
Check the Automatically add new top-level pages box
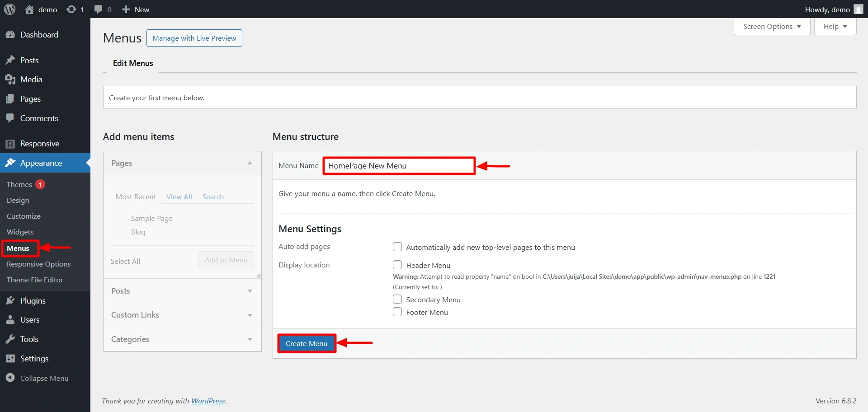tap(397, 247)
